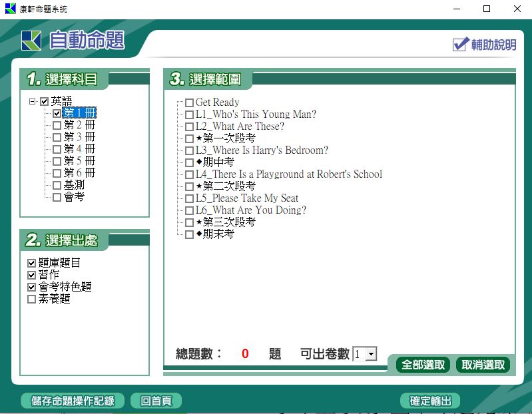This screenshot has width=532, height=414.
Task: Click the app icon in title bar
Action: tap(10, 9)
